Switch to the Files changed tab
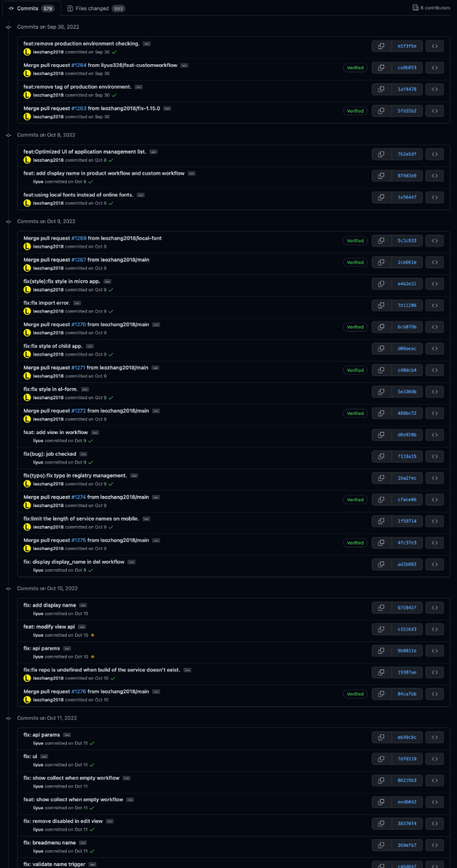Image resolution: width=457 pixels, height=868 pixels. 95,8
